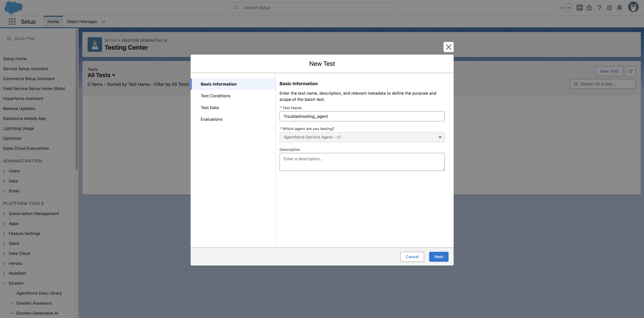Open the Trailhead guidance icon
The height and width of the screenshot is (318, 644).
pyautogui.click(x=589, y=8)
